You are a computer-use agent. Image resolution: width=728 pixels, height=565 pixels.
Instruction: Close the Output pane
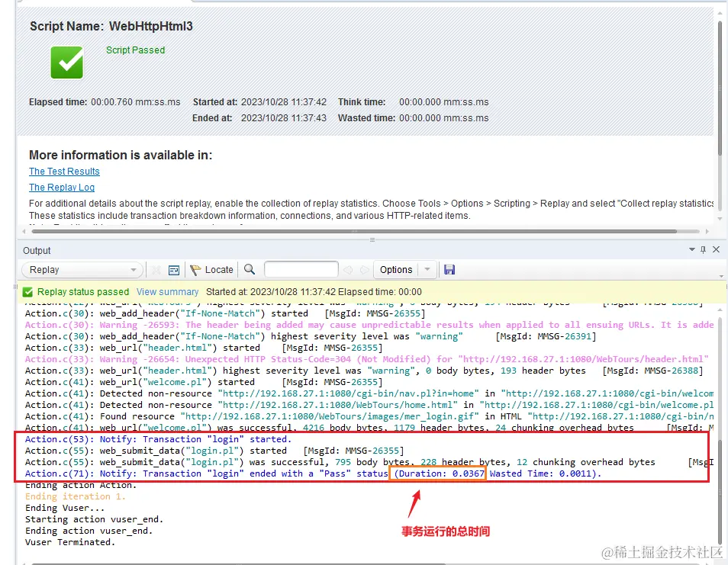[x=716, y=249]
